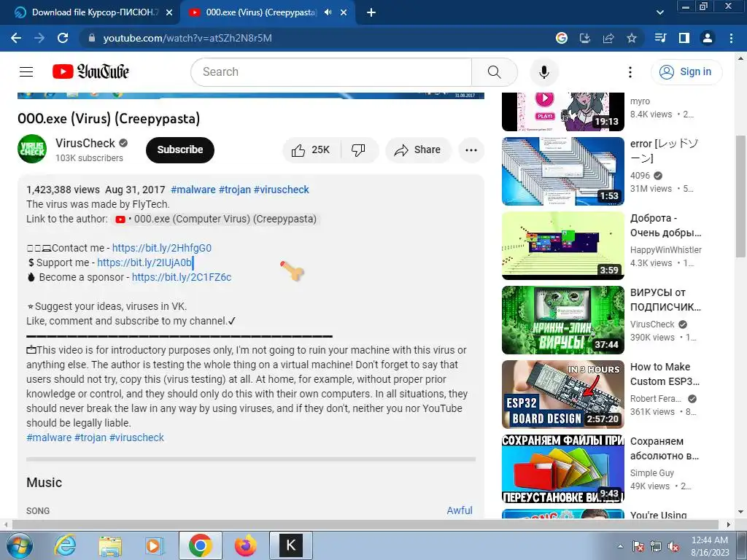
Task: Click the top #trojan hashtag
Action: coord(235,190)
